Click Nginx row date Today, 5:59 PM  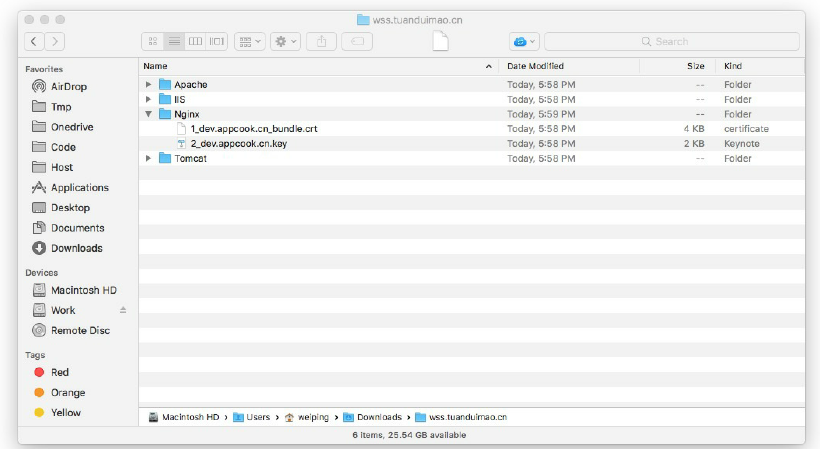541,114
